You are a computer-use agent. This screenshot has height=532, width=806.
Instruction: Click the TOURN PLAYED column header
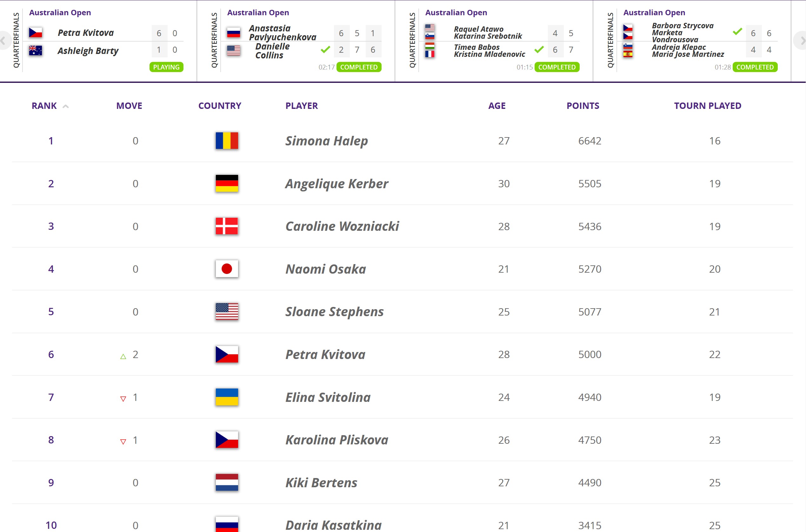click(x=707, y=106)
